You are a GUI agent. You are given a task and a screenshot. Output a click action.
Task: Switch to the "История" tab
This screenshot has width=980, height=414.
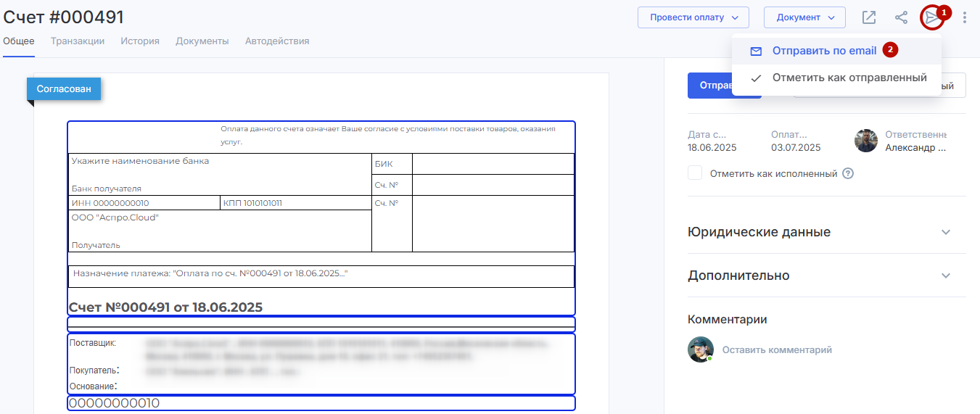140,41
